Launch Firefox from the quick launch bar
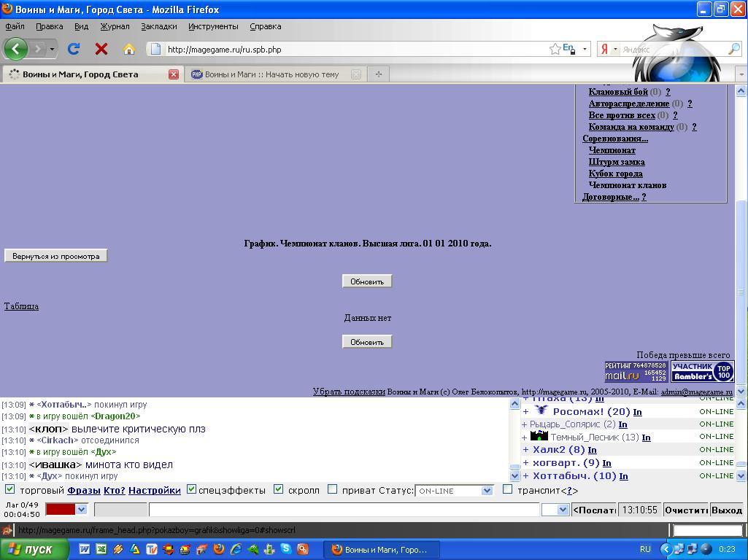This screenshot has width=748, height=560. tap(219, 549)
